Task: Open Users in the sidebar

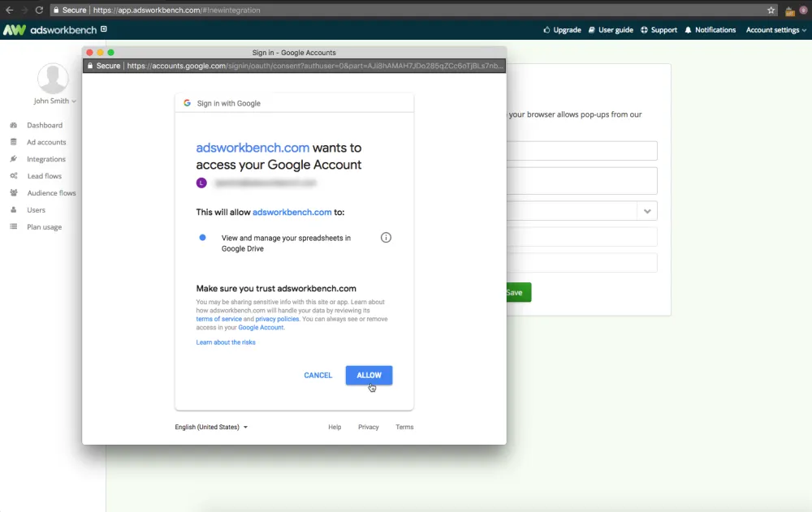Action: (x=37, y=209)
